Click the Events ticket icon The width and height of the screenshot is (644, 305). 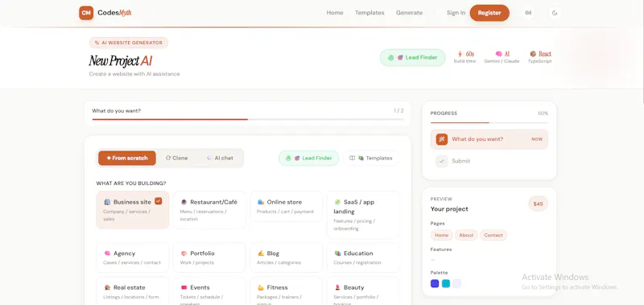pyautogui.click(x=184, y=287)
